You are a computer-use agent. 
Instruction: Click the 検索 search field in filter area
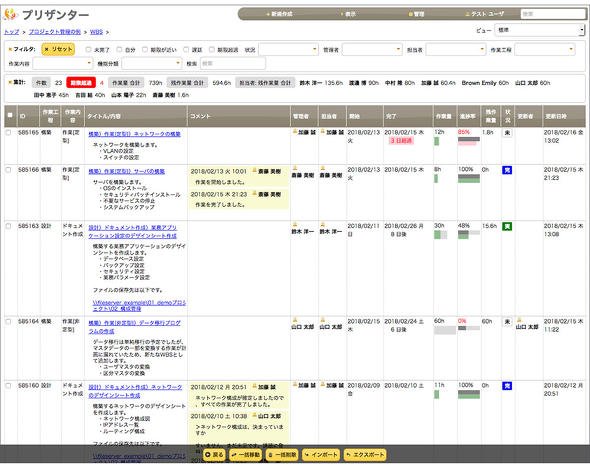233,64
